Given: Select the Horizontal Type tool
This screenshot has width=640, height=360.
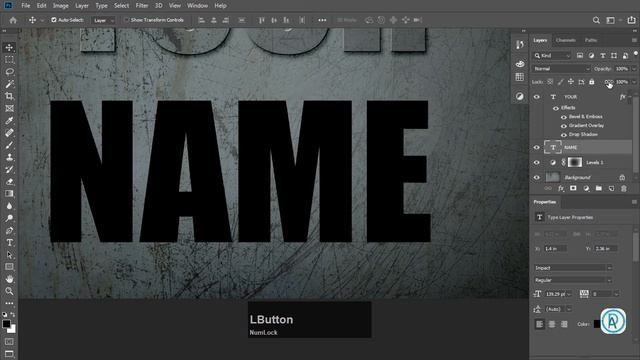Looking at the screenshot, I should pos(9,243).
